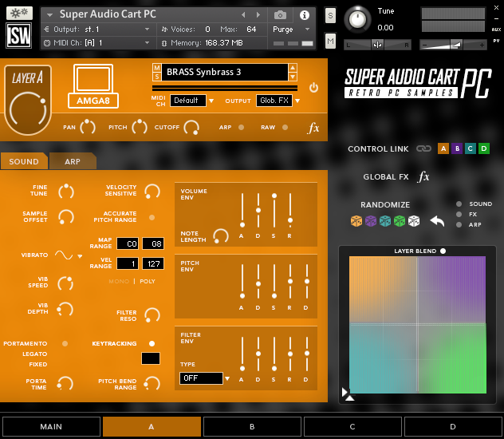
Task: Mute the instrument with M button
Action: point(330,42)
